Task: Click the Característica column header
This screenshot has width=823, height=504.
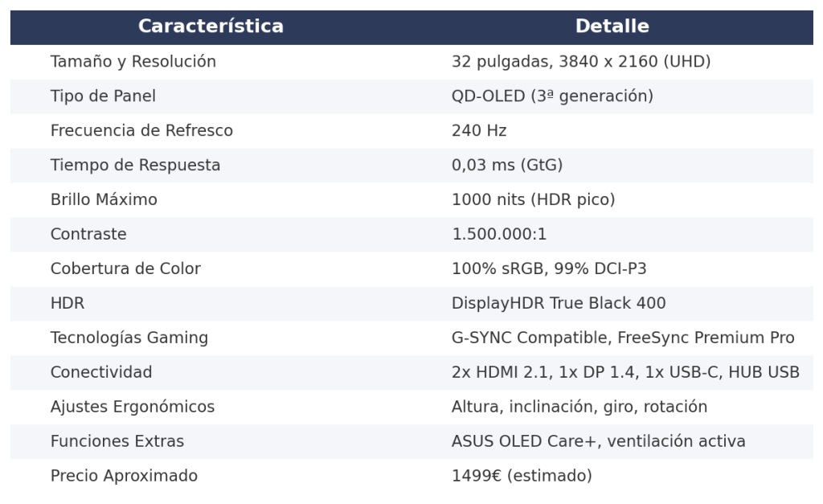Action: pyautogui.click(x=211, y=27)
